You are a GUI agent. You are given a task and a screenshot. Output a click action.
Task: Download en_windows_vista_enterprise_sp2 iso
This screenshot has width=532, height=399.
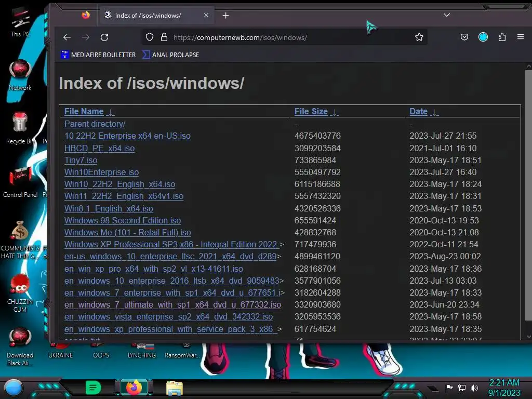pos(169,316)
